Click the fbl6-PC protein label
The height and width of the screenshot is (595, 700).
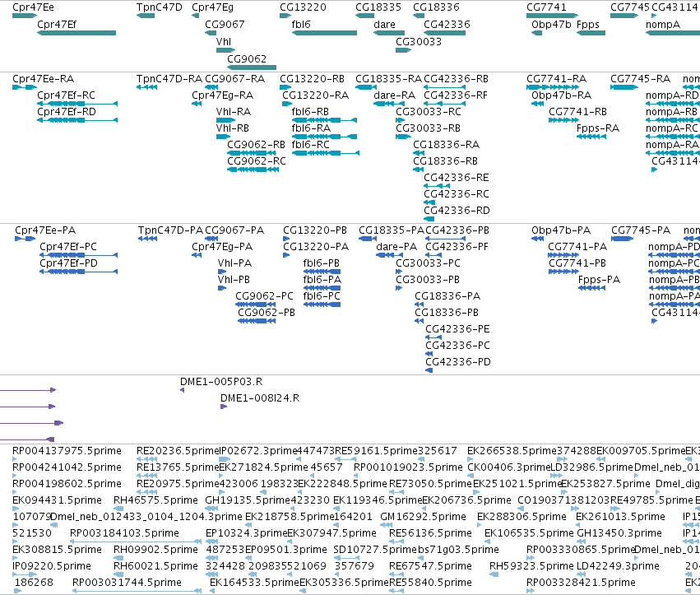click(322, 296)
